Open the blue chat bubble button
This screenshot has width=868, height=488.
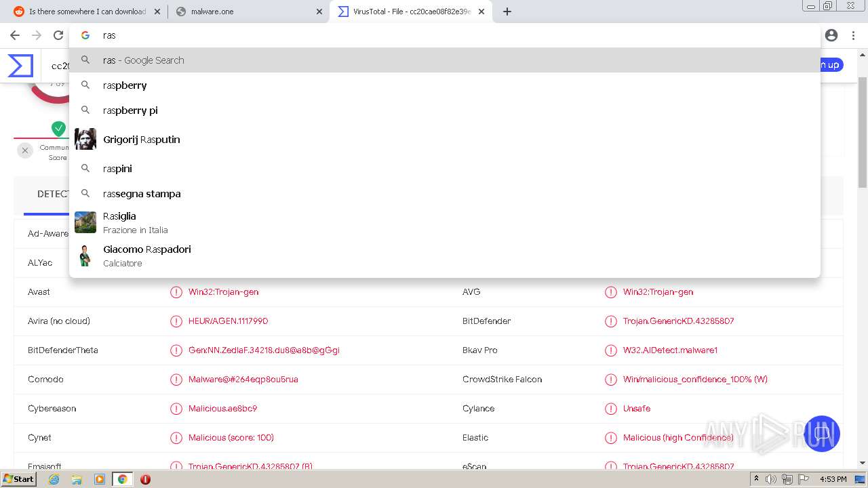pyautogui.click(x=822, y=433)
